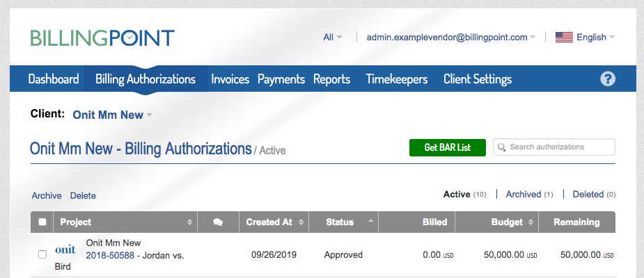The height and width of the screenshot is (278, 644).
Task: Click the BillingPoint logo
Action: (102, 38)
